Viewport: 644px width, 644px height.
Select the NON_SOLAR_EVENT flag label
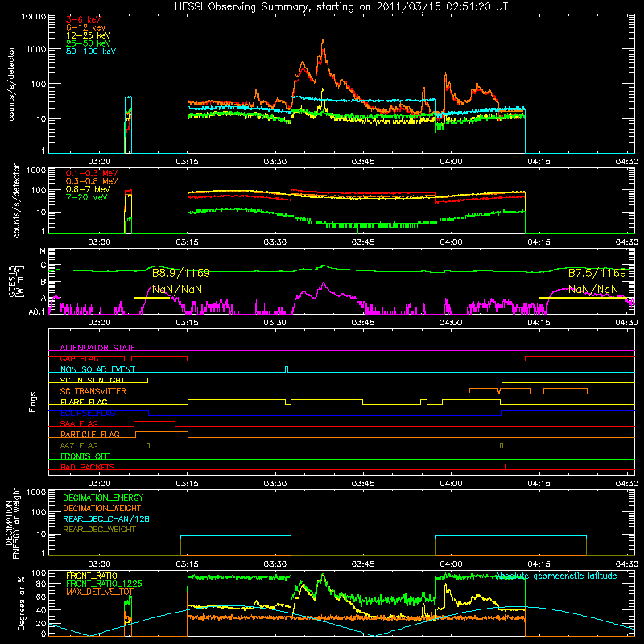(x=97, y=369)
